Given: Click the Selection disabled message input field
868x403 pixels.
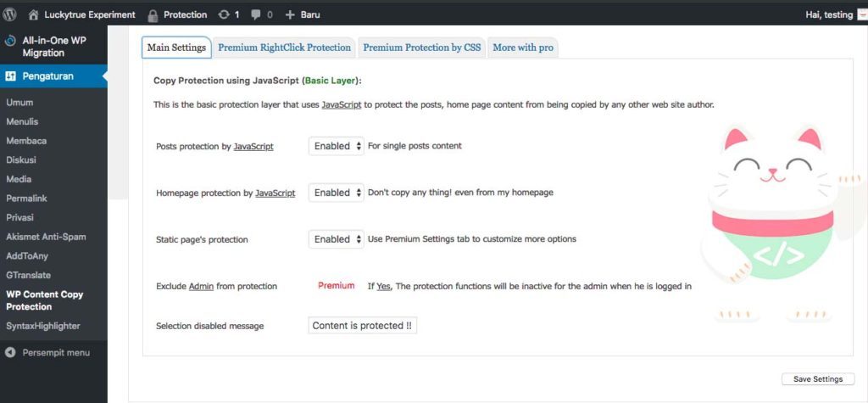Looking at the screenshot, I should coord(362,326).
